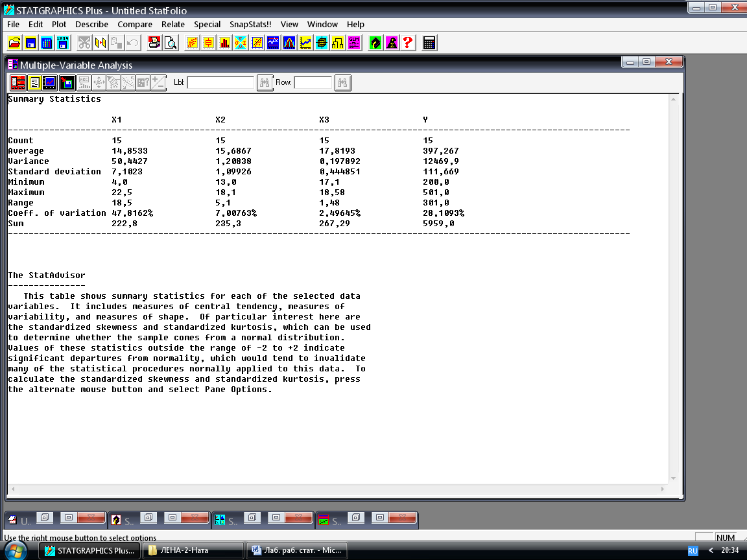Open the Relate menu

tap(173, 24)
